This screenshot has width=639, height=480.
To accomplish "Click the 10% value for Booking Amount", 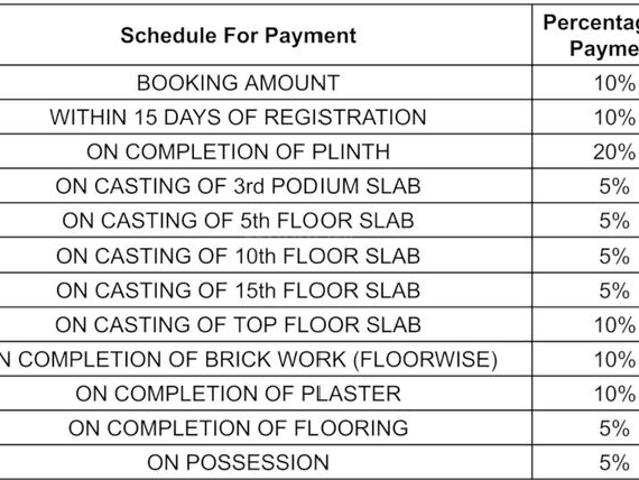I will pyautogui.click(x=614, y=83).
